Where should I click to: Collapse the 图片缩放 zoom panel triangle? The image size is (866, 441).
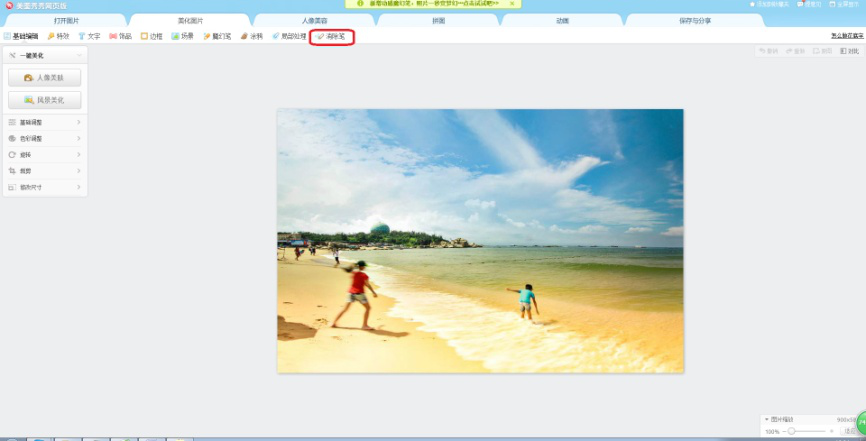[x=767, y=419]
